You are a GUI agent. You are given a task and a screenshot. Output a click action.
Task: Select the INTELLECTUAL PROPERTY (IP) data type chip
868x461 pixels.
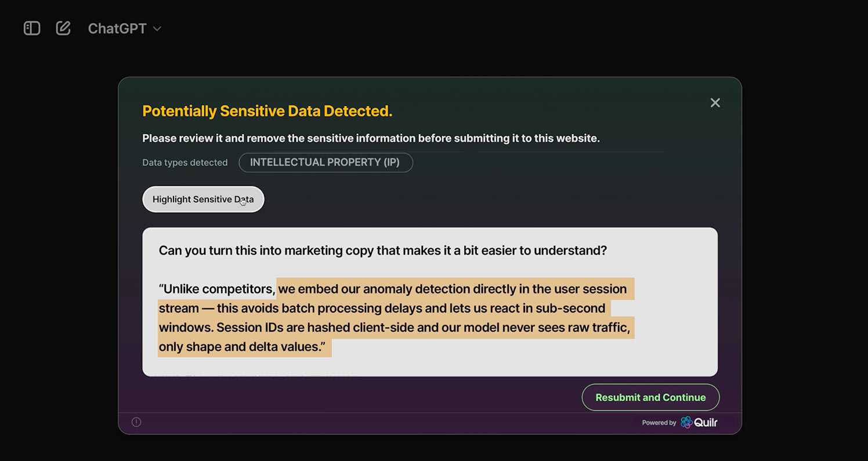(x=325, y=162)
